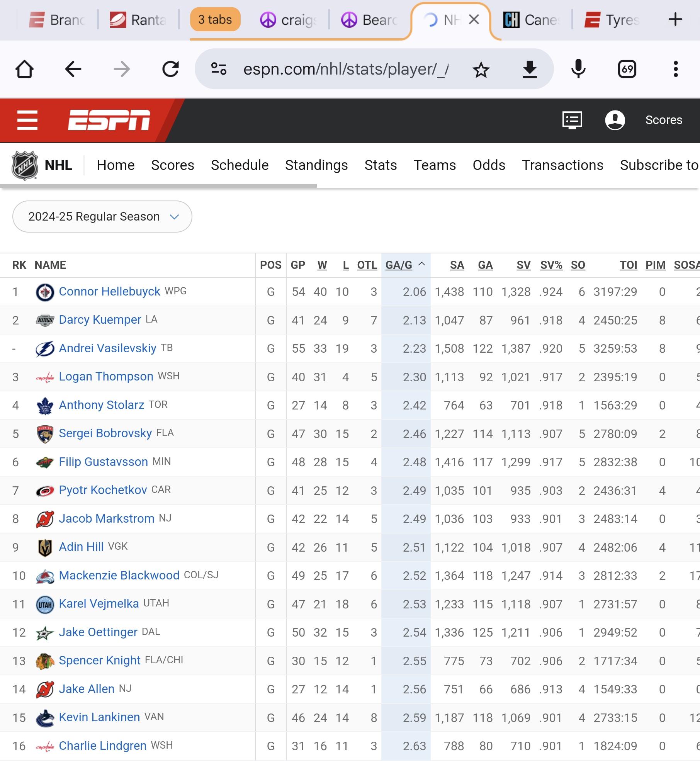This screenshot has height=761, width=700.
Task: Open the ESPN watch listings icon
Action: point(572,120)
